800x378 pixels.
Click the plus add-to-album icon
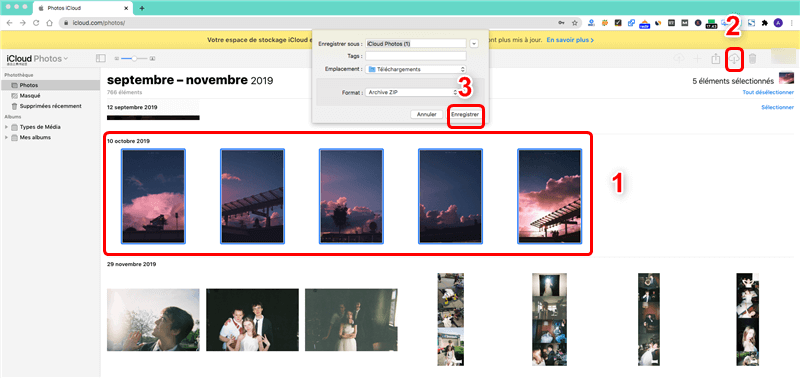(x=697, y=59)
